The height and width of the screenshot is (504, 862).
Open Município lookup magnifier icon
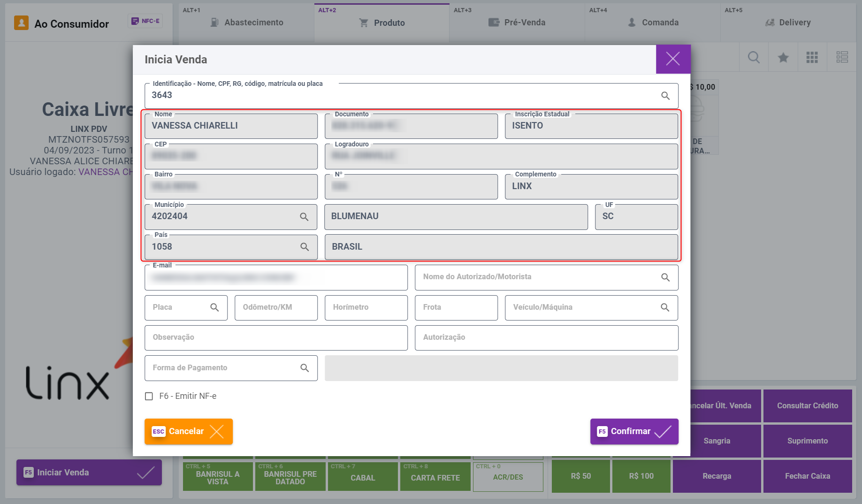[304, 217]
